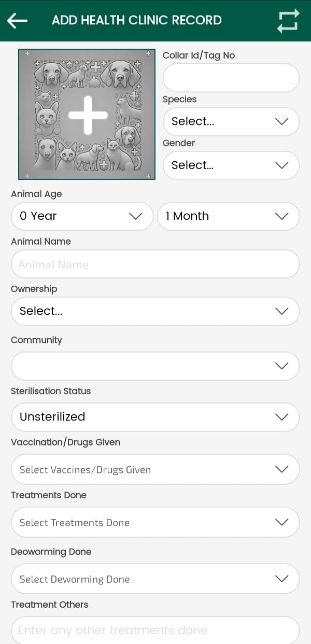311x644 pixels.
Task: Tap the white plus on animal photo
Action: [x=88, y=115]
